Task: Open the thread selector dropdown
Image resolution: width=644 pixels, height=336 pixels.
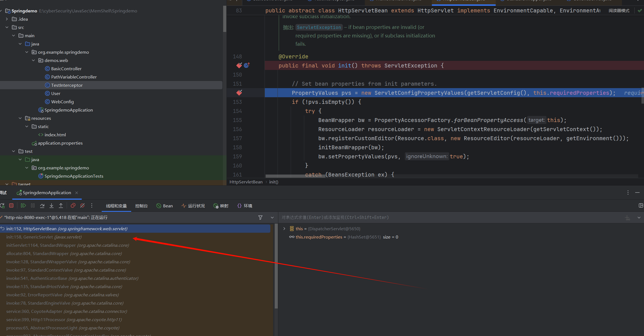Action: tap(272, 218)
